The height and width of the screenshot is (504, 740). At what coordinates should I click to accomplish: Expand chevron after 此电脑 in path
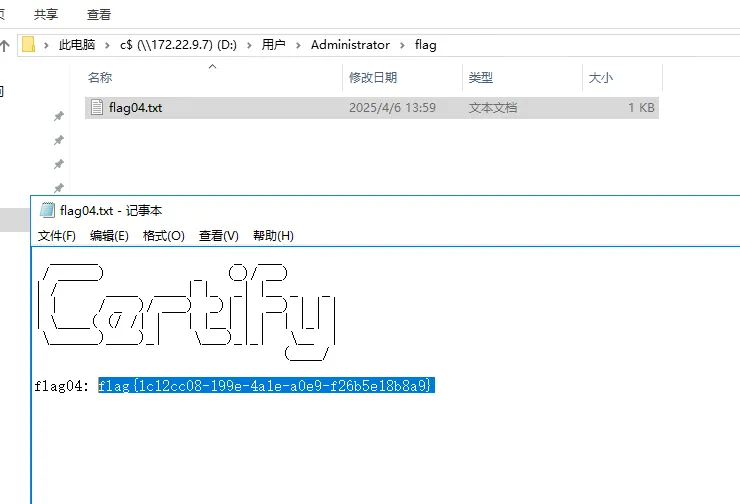[108, 45]
